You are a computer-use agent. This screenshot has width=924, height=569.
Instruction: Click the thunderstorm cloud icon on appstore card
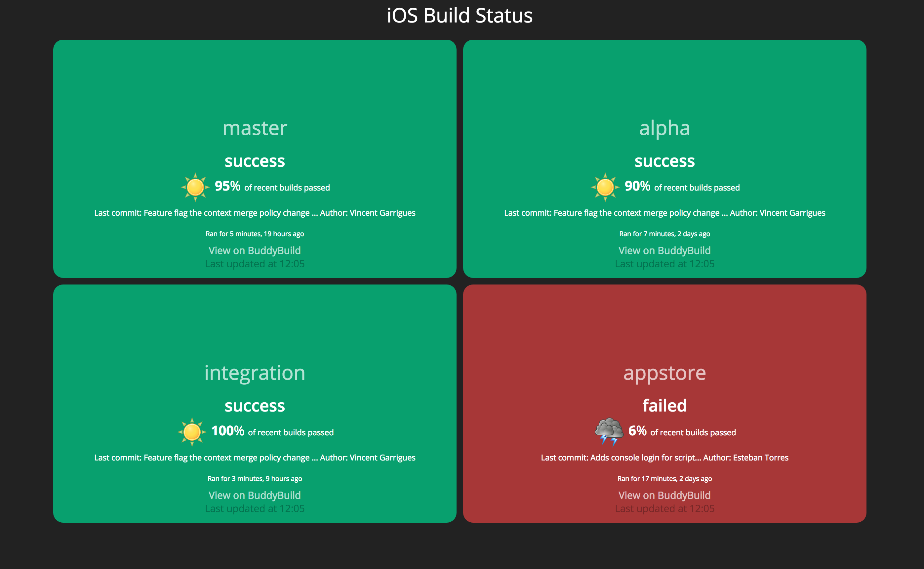click(609, 431)
